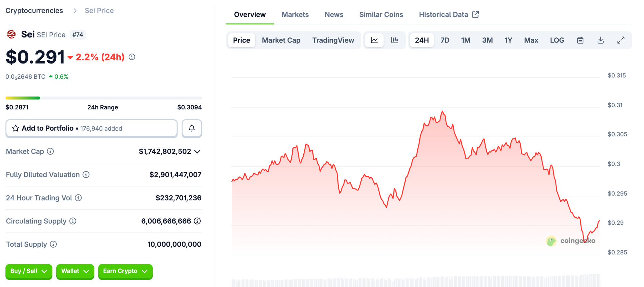Screen dimensions: 644x287
Task: Expand chart to fullscreen icon
Action: (621, 40)
